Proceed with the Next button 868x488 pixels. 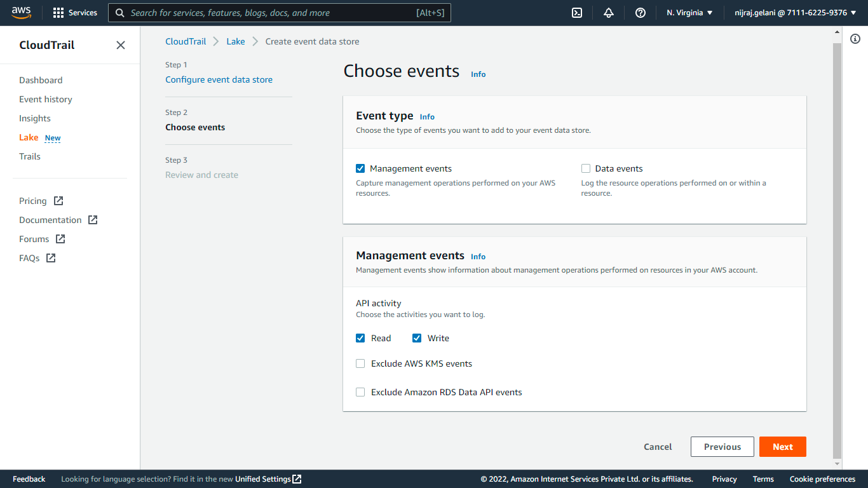782,447
